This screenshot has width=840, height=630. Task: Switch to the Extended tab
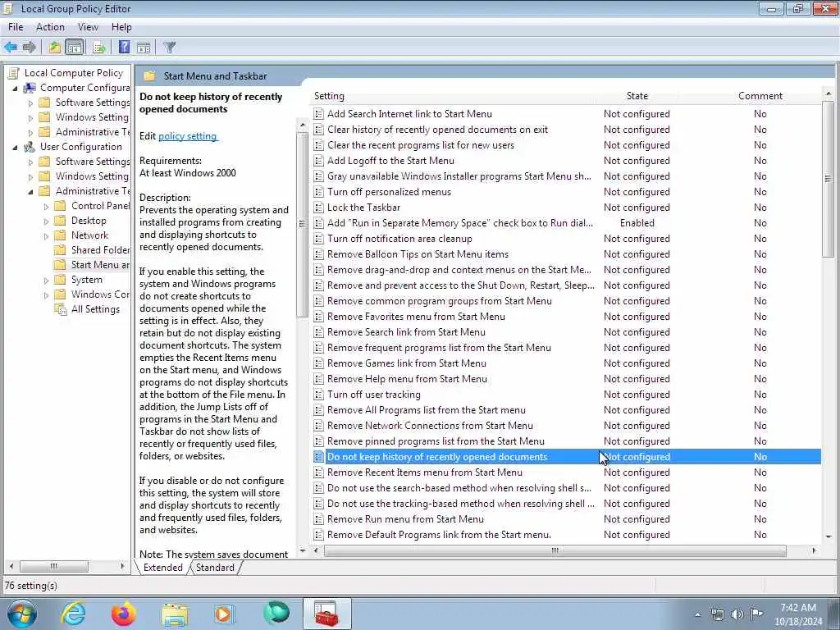pos(163,568)
